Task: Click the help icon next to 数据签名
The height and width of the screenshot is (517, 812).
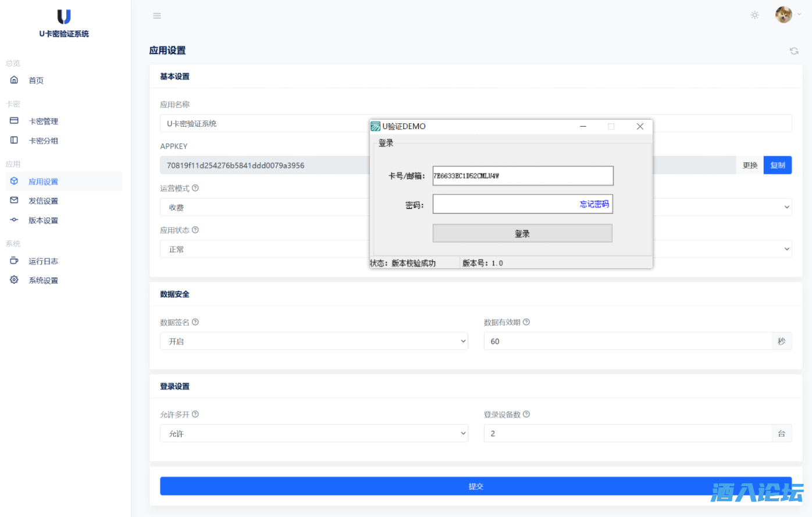Action: [x=195, y=322]
